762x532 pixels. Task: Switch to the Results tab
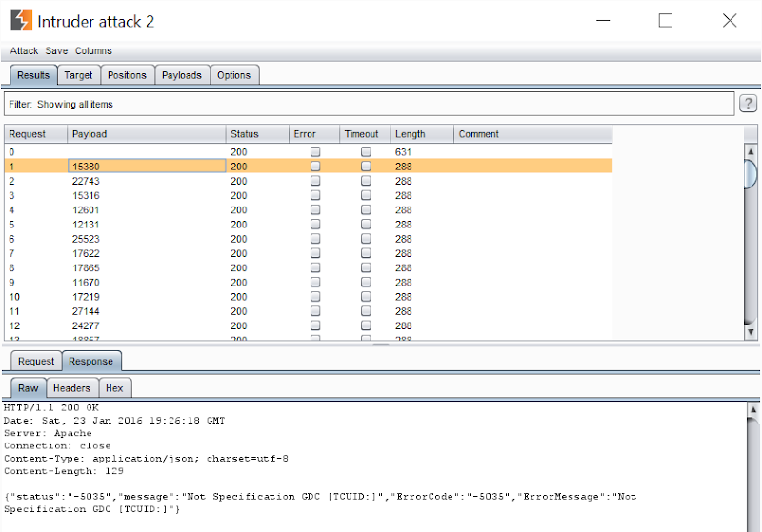pos(33,75)
